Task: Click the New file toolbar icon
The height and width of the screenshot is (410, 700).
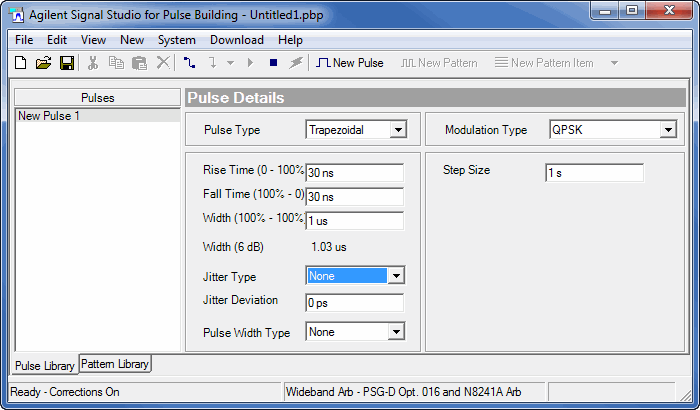Action: pyautogui.click(x=20, y=63)
